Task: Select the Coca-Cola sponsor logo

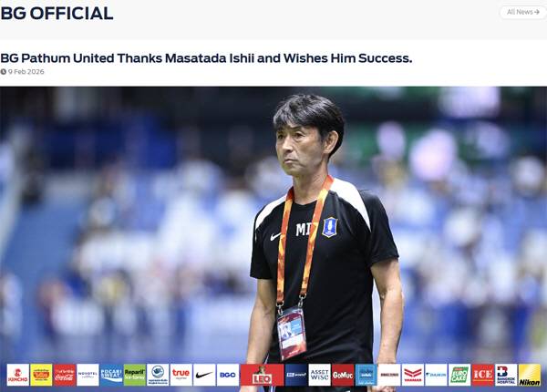Action: [x=65, y=375]
